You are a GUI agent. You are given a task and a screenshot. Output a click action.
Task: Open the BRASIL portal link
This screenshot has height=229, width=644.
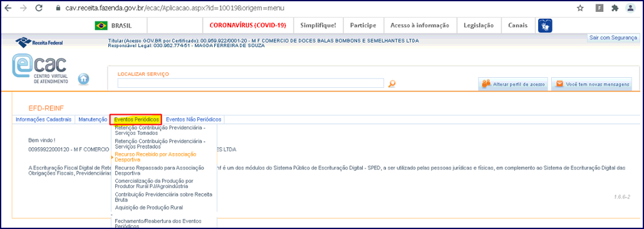pyautogui.click(x=122, y=26)
